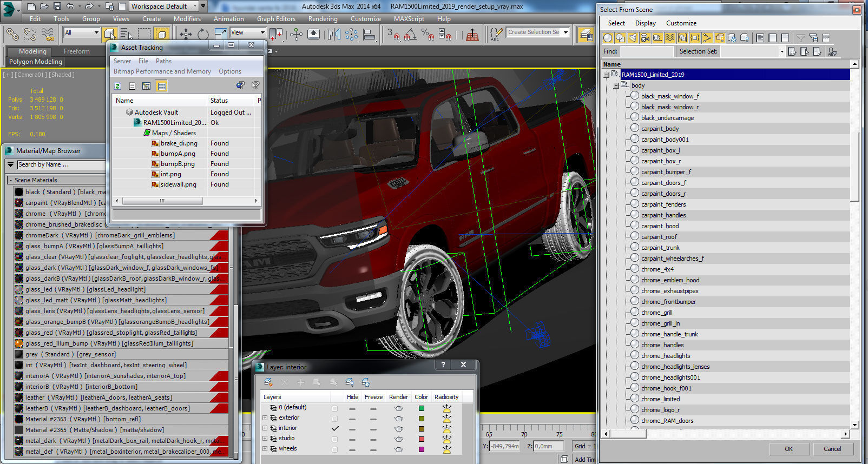Set exterior layer as current checkbox
Image resolution: width=868 pixels, height=464 pixels.
(x=334, y=418)
